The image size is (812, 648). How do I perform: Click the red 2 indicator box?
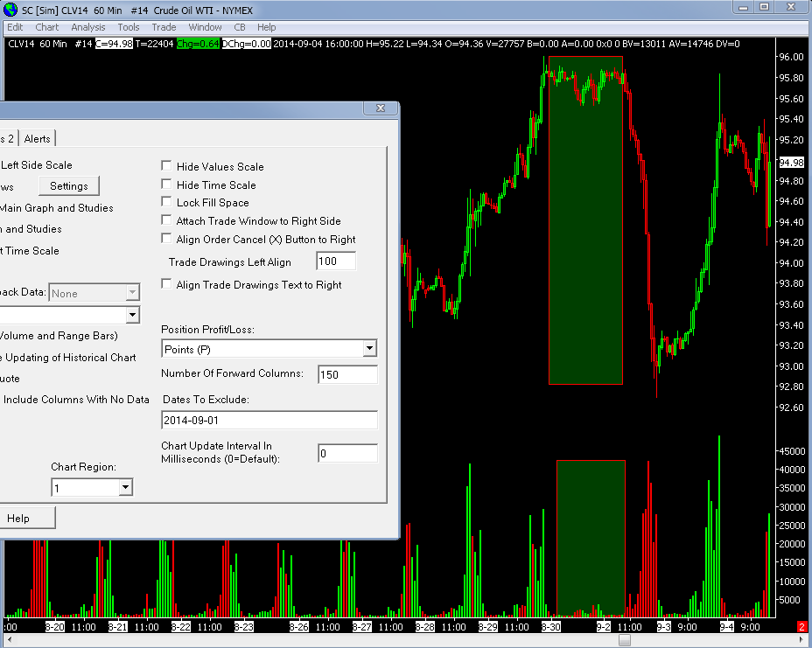pos(802,627)
